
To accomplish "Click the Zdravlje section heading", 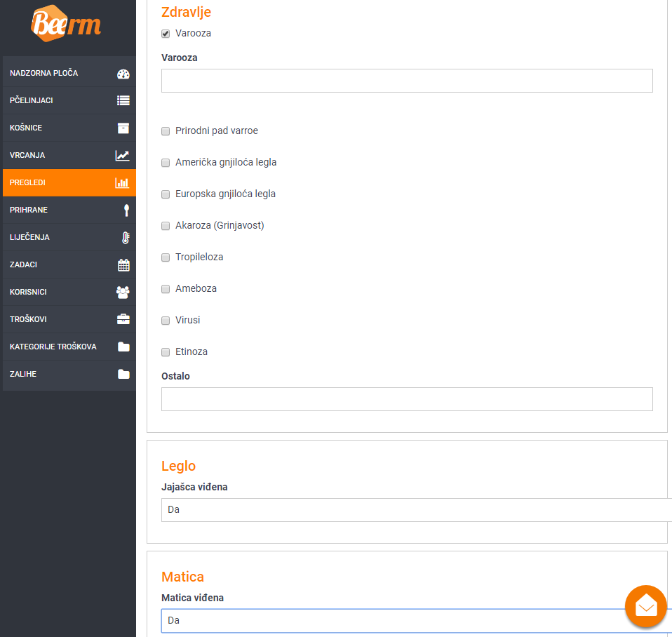I will coord(186,12).
